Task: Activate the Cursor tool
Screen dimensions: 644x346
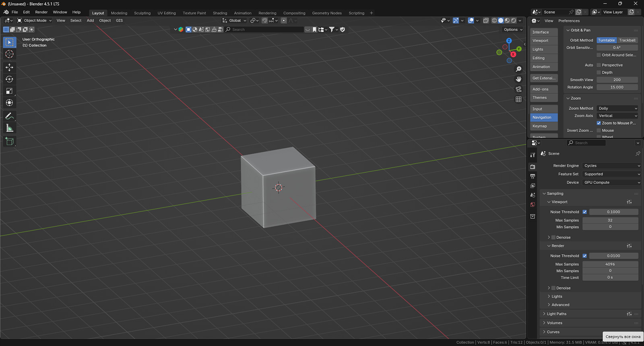Action: coord(10,54)
